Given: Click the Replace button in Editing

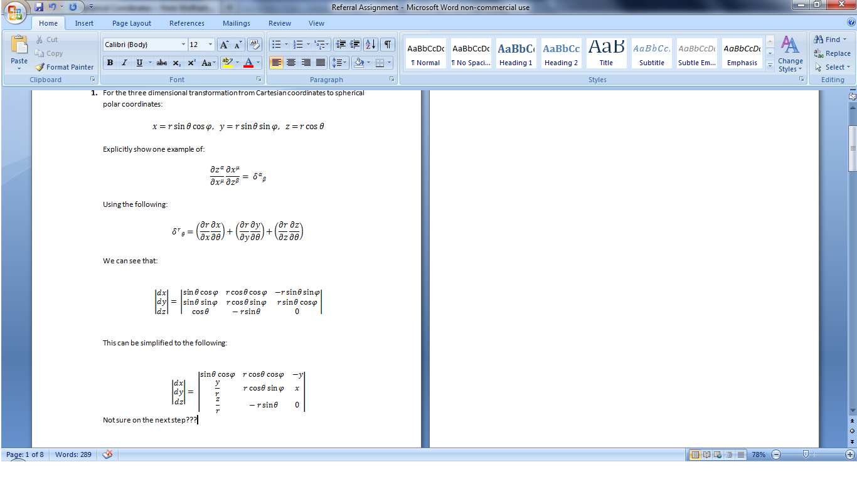Looking at the screenshot, I should coord(832,53).
